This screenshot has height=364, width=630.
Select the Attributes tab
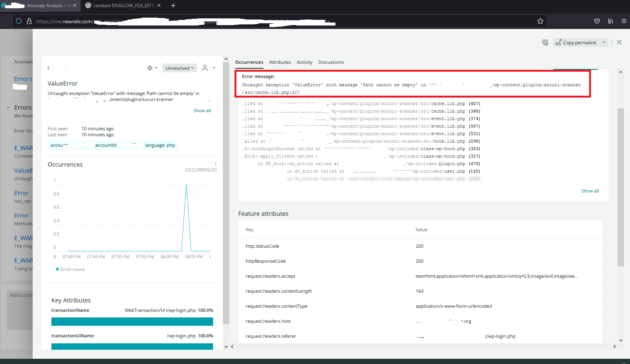(x=280, y=62)
